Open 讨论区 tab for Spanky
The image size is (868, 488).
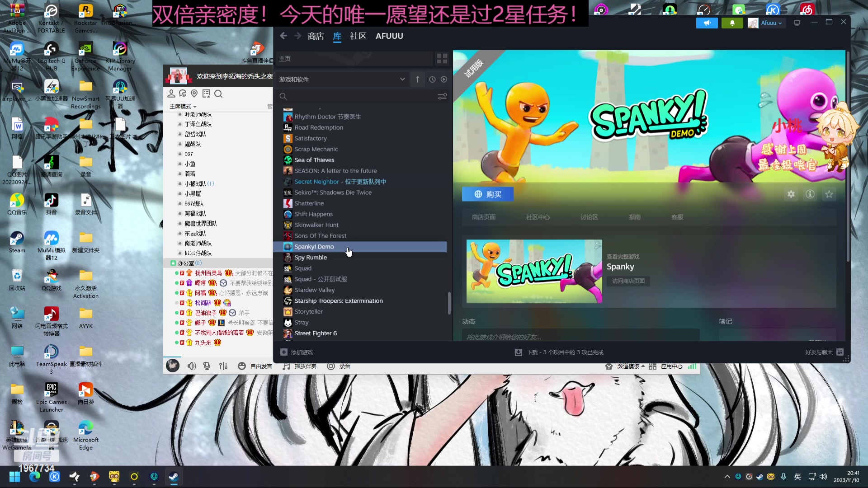pos(589,217)
